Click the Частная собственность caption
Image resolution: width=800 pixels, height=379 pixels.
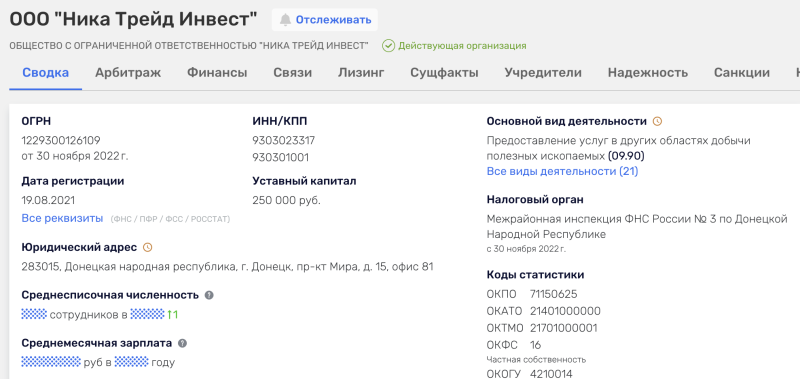tap(536, 359)
